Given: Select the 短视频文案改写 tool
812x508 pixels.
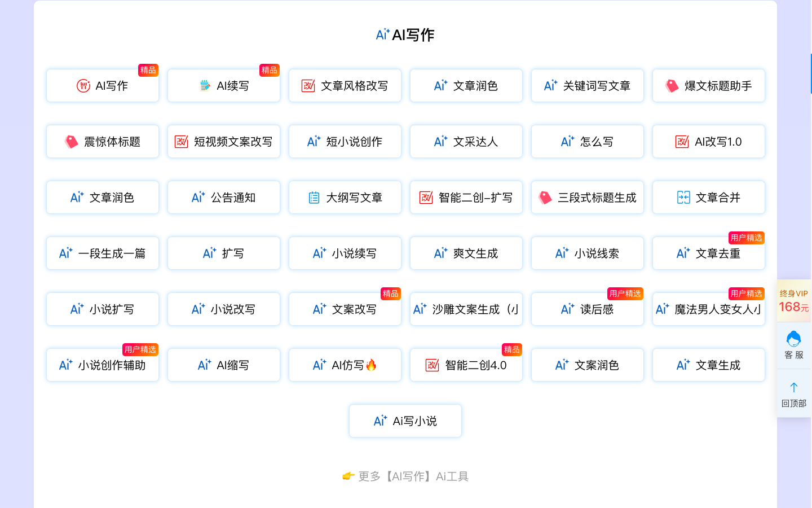Looking at the screenshot, I should pyautogui.click(x=224, y=142).
